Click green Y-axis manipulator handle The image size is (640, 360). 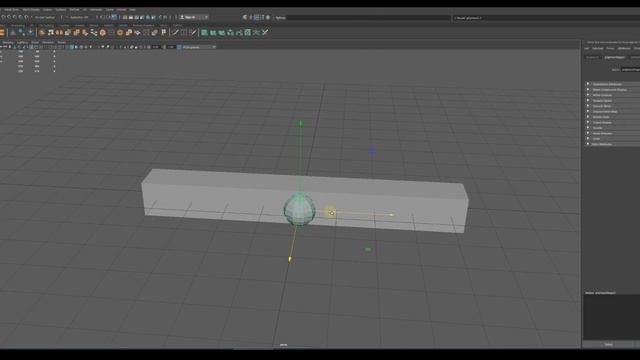coord(301,123)
